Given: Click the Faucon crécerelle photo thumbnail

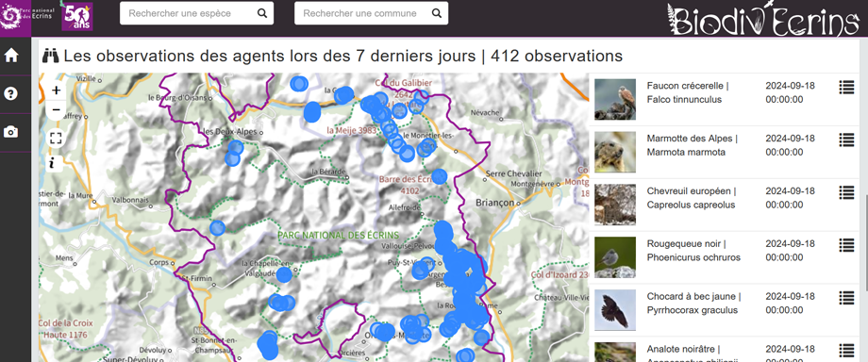Looking at the screenshot, I should pyautogui.click(x=615, y=100).
